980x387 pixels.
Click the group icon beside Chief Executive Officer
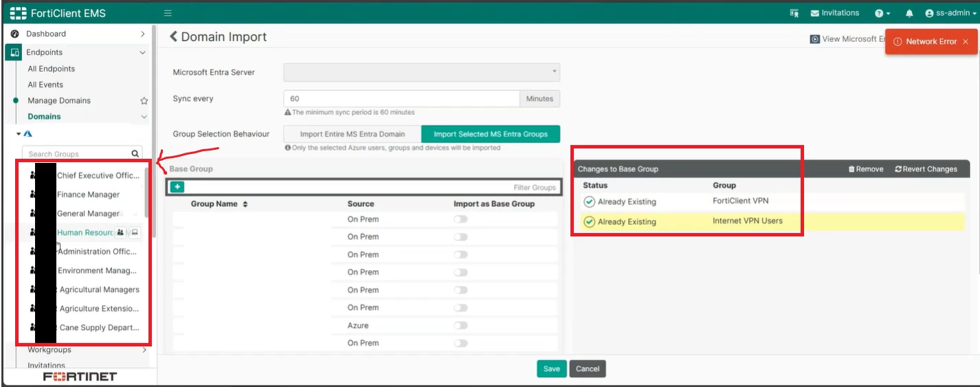[33, 175]
